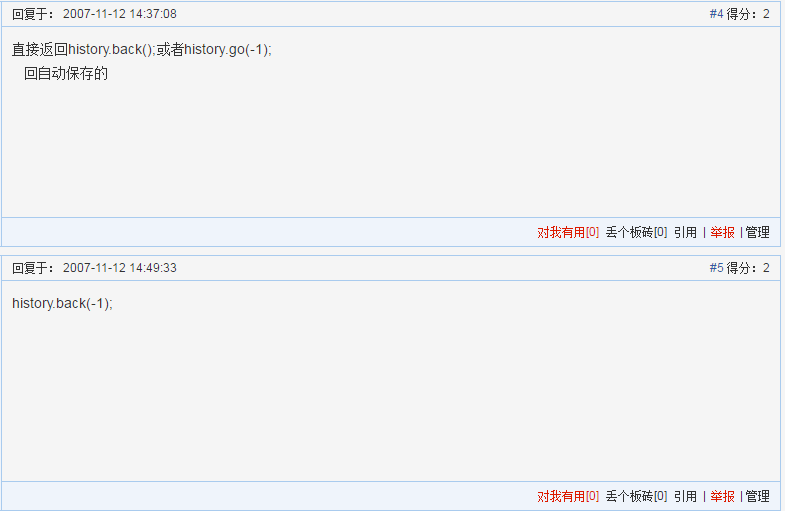Click the timestamp 2007-11-12 14:37:08
The width and height of the screenshot is (785, 511).
point(120,14)
